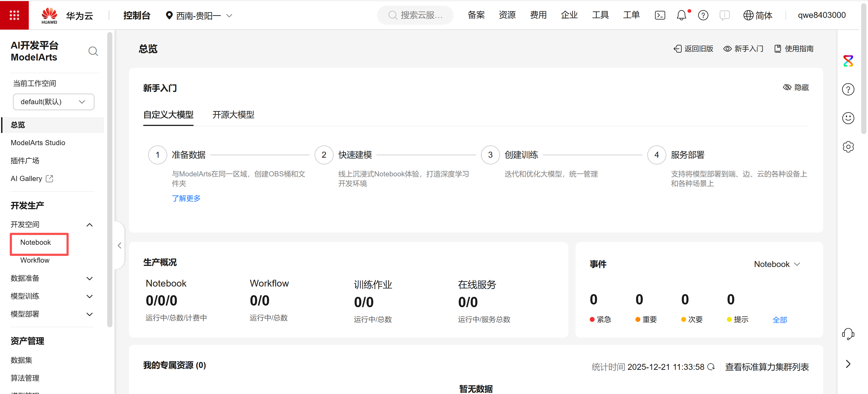Refresh the statistics time
The image size is (868, 394).
point(711,367)
